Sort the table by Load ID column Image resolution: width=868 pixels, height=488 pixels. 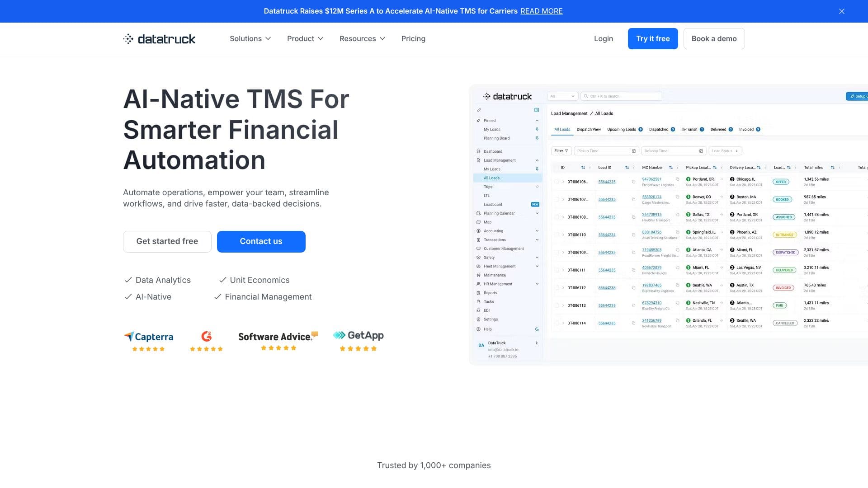pyautogui.click(x=627, y=168)
